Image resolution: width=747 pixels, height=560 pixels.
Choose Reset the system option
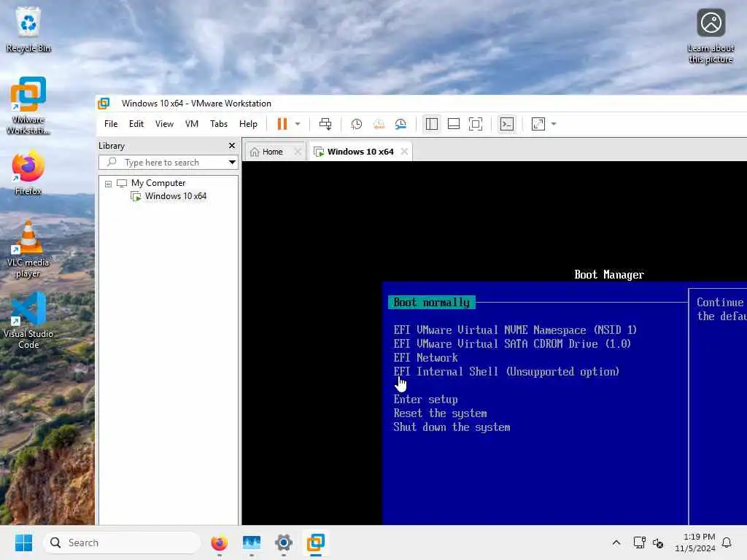440,413
